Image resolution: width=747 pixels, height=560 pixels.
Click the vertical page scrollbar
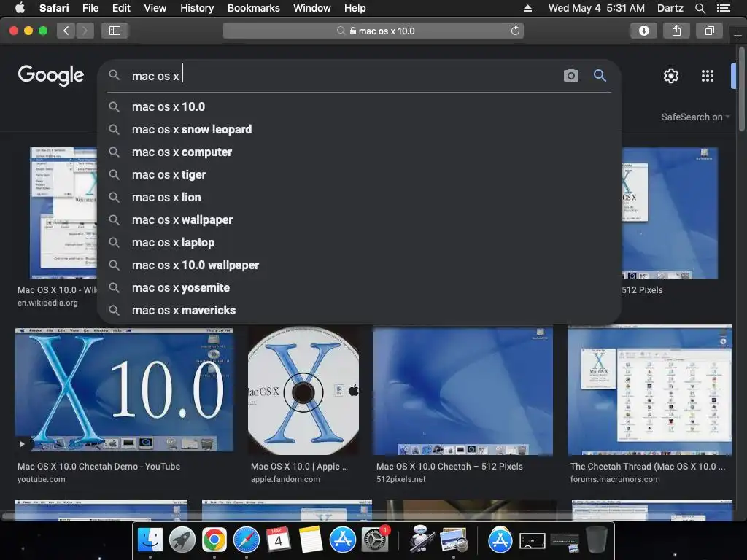(x=741, y=88)
